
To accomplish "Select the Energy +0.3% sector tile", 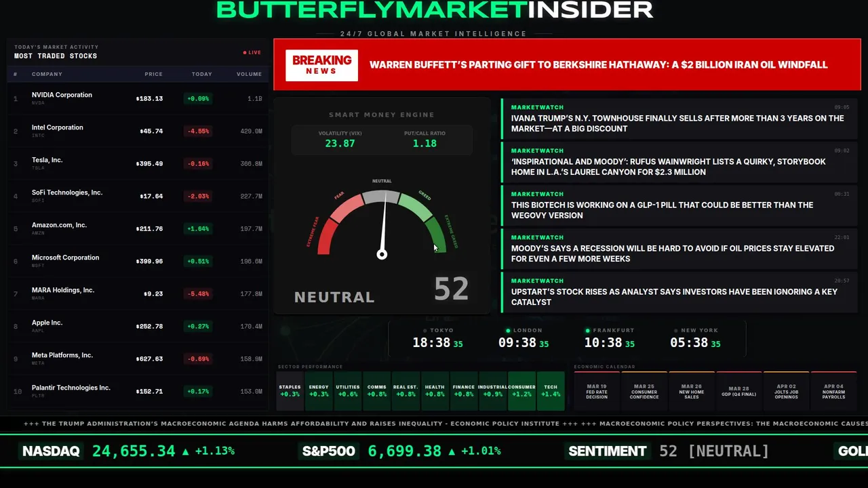I will 319,391.
